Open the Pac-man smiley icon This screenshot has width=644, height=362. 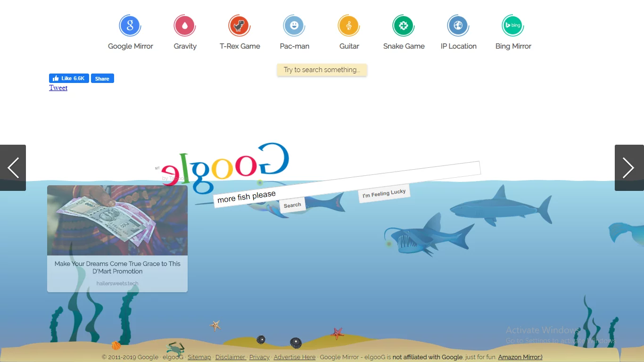click(x=294, y=25)
